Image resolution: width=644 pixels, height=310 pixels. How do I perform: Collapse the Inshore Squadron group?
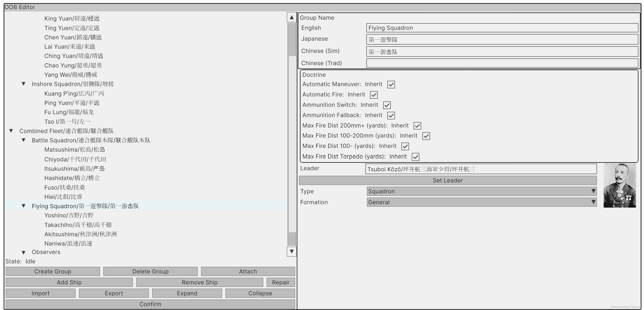click(x=24, y=84)
